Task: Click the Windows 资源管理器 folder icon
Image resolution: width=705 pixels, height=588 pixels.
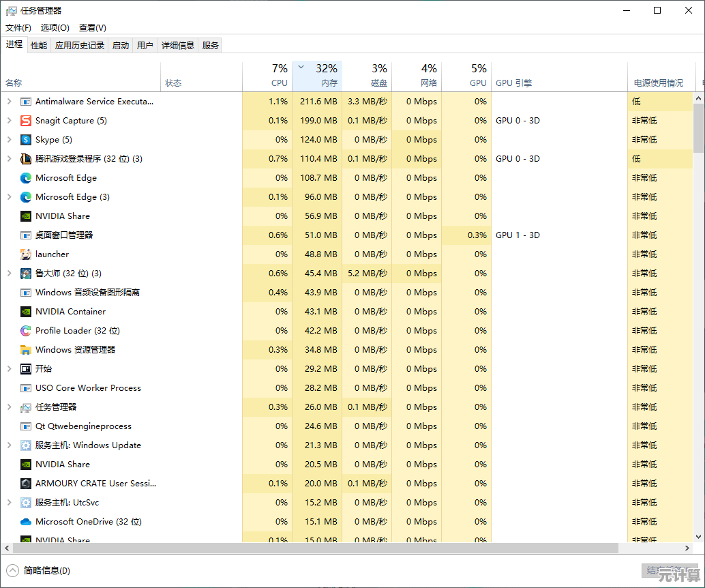Action: coord(26,350)
